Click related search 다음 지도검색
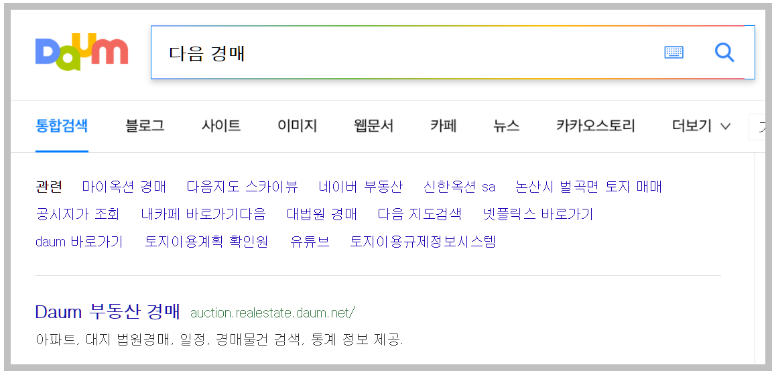 pyautogui.click(x=420, y=214)
